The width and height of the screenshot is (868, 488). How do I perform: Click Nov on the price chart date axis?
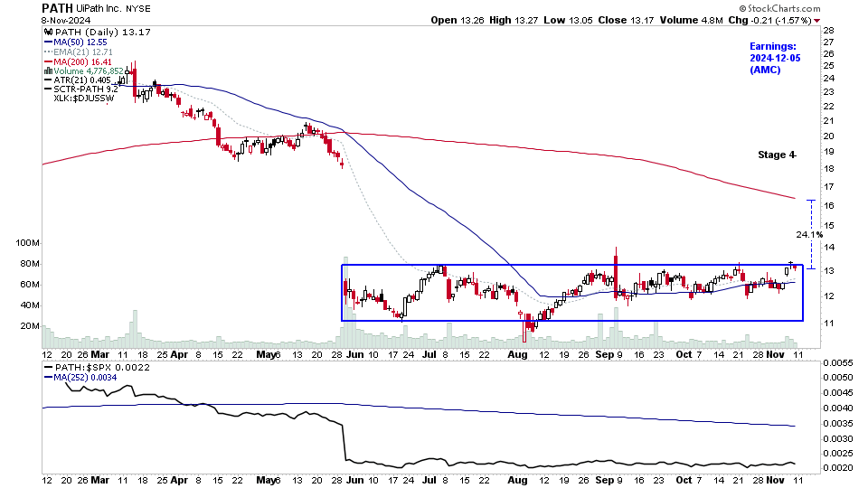[x=775, y=354]
